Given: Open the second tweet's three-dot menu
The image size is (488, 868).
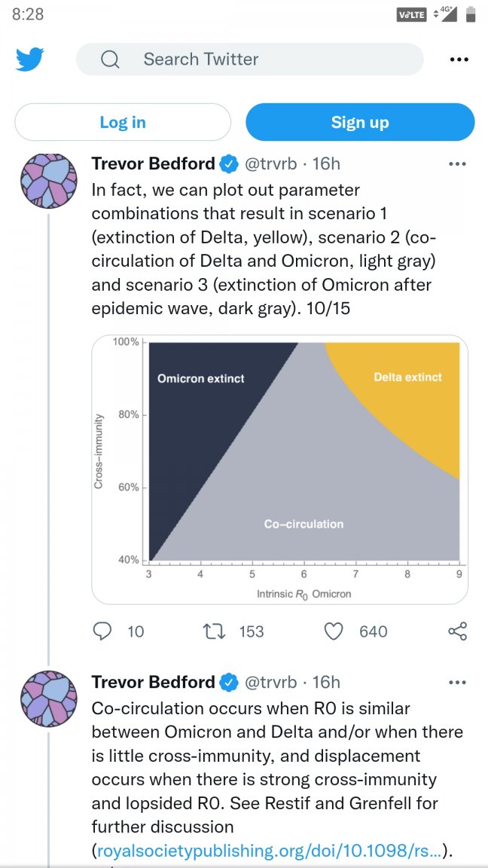Looking at the screenshot, I should pos(457,683).
